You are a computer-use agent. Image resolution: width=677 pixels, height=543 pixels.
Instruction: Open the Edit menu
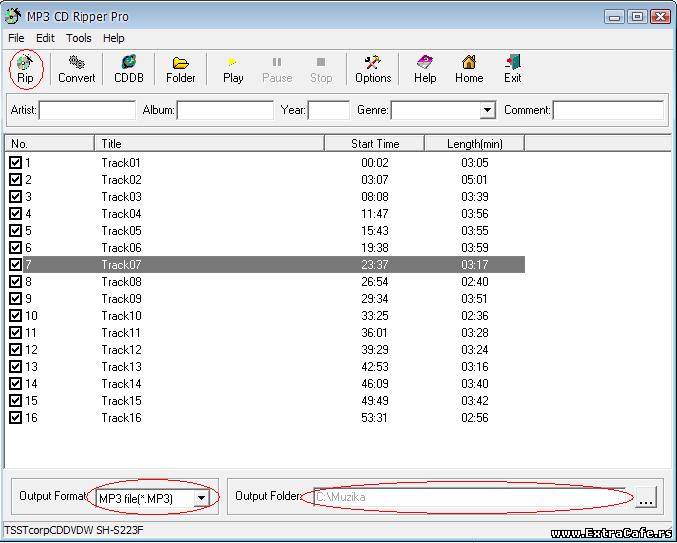45,38
